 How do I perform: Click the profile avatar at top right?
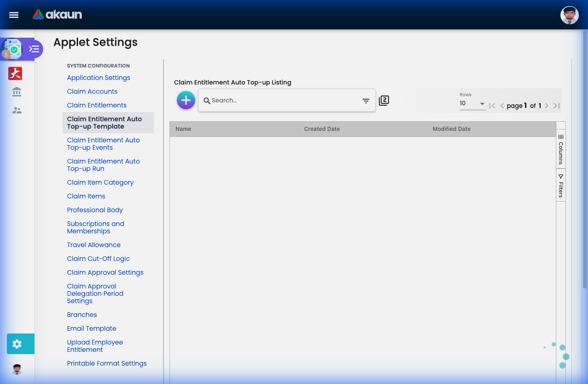point(569,15)
